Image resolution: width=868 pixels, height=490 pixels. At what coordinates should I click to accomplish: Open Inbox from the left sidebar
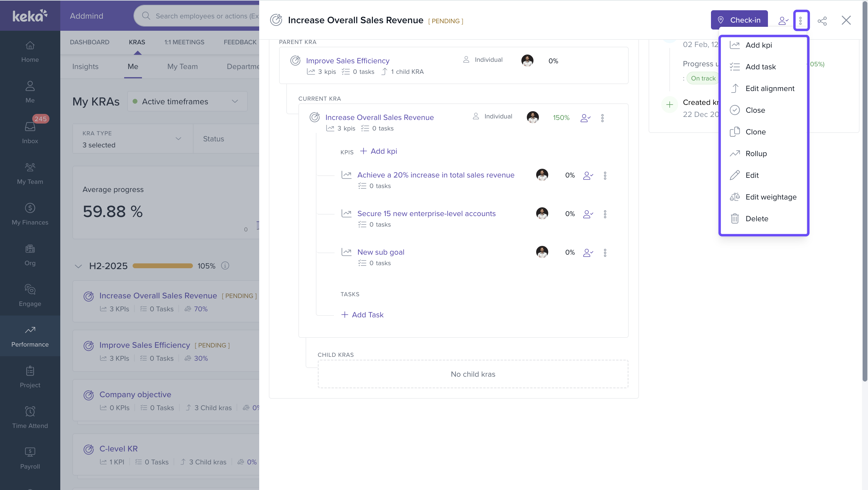pos(30,132)
